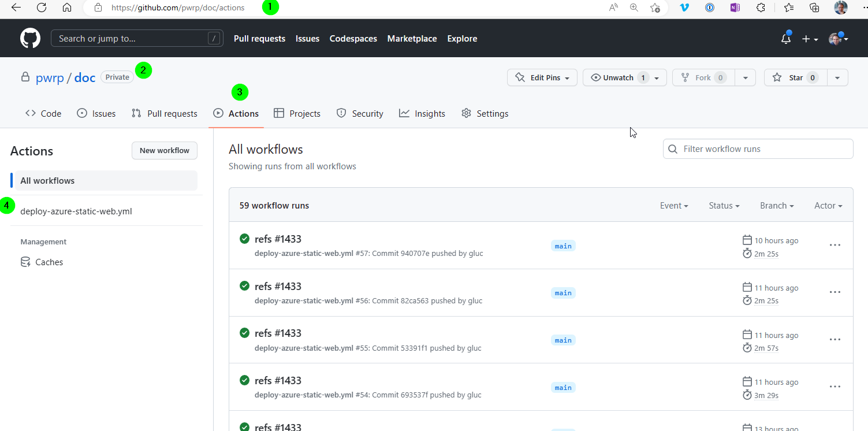
Task: Click the browser address bar URL
Action: click(x=178, y=8)
